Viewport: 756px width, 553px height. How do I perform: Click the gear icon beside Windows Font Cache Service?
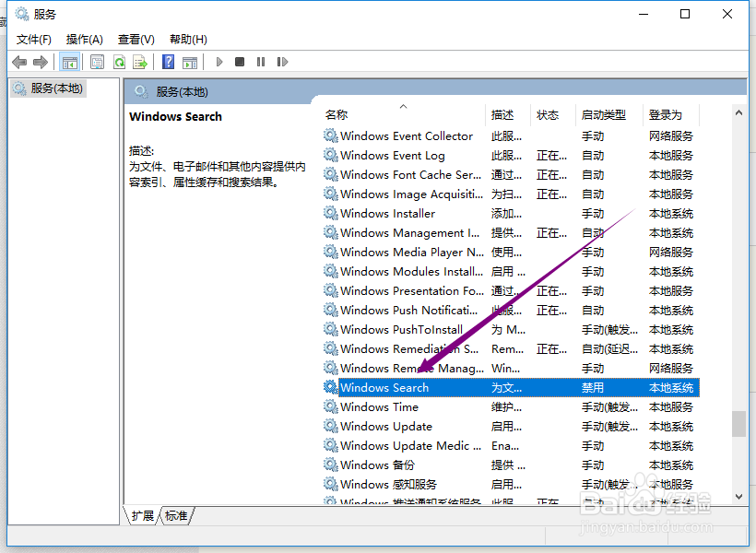point(330,174)
